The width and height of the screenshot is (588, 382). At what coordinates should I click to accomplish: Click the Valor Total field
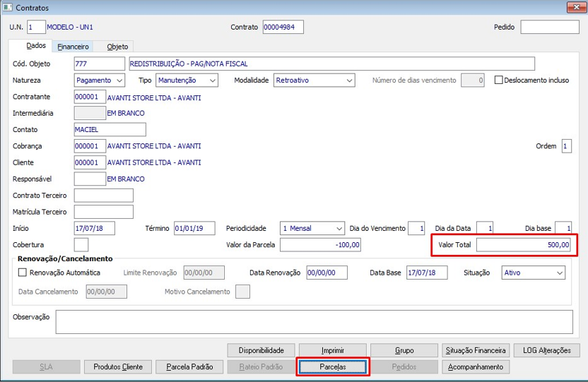pyautogui.click(x=524, y=245)
